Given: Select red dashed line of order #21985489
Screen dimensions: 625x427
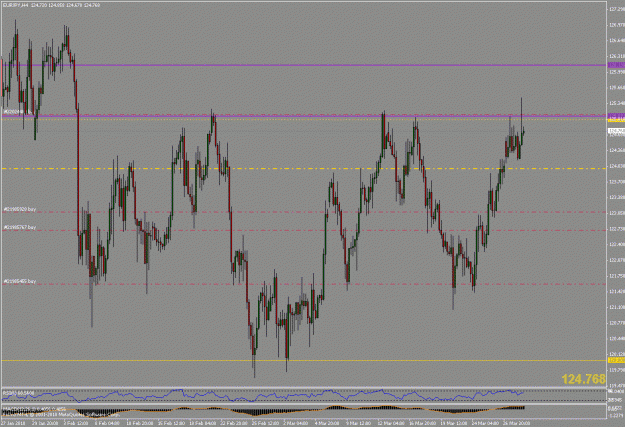Looking at the screenshot, I should pyautogui.click(x=304, y=284).
